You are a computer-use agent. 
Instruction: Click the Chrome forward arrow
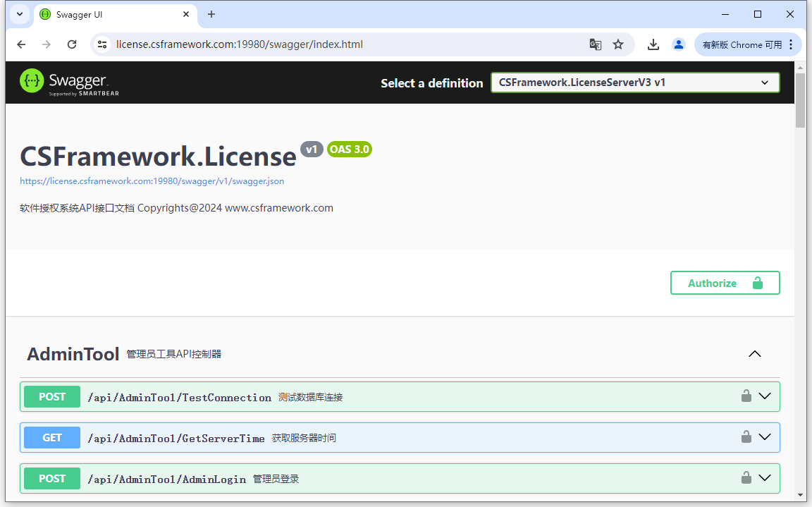click(x=47, y=44)
